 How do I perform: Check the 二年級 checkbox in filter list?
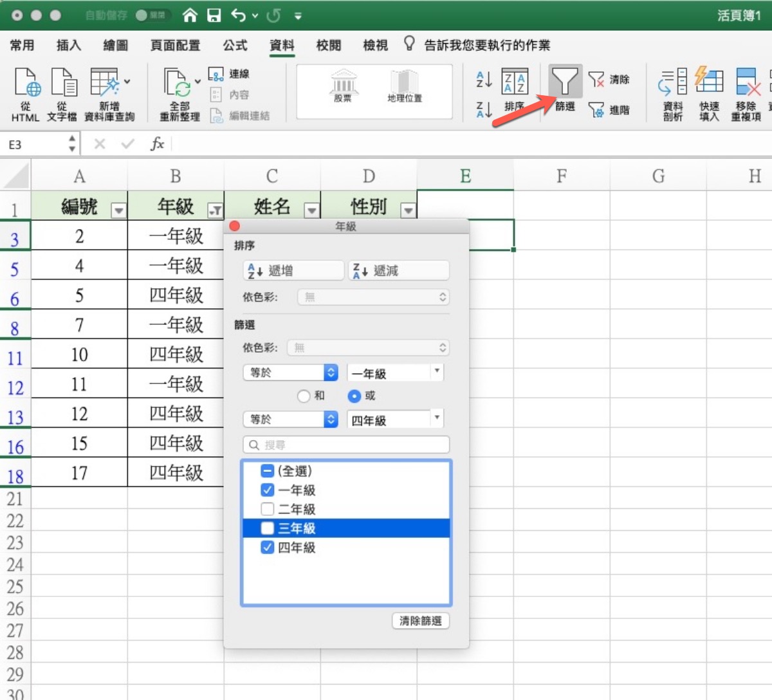click(x=268, y=509)
